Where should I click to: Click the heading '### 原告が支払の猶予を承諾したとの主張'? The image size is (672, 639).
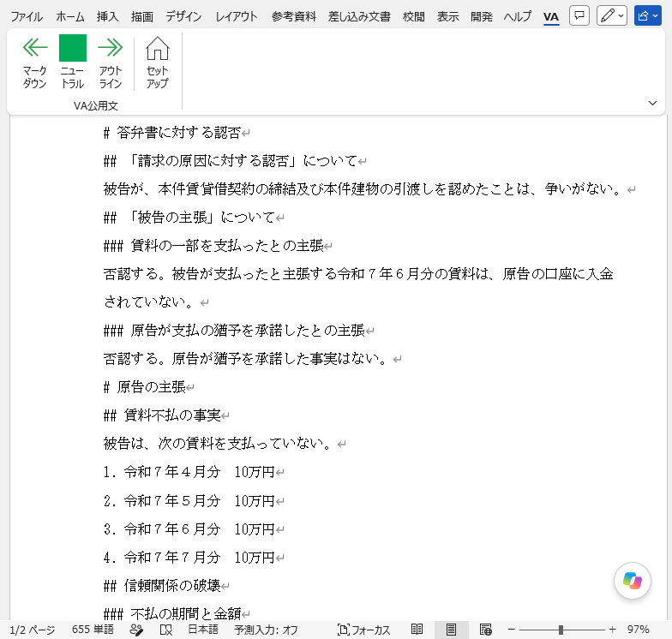(x=234, y=331)
